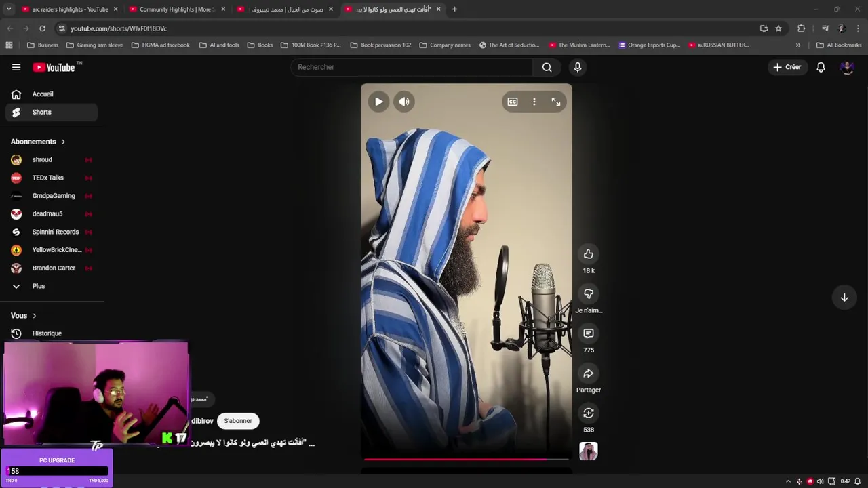This screenshot has height=488, width=868.
Task: Open the account avatar menu
Action: click(x=846, y=67)
